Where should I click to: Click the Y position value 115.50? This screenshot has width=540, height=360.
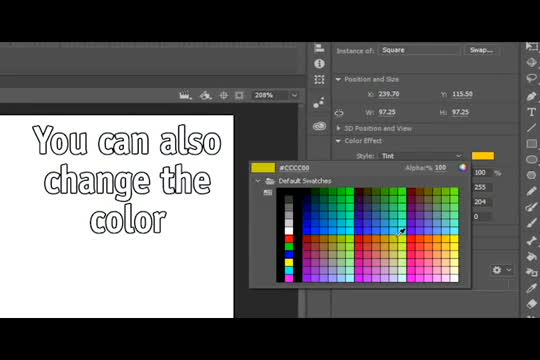click(463, 94)
